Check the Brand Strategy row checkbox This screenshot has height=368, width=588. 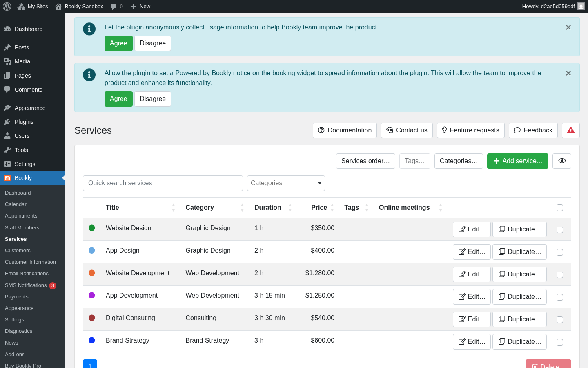pos(560,342)
